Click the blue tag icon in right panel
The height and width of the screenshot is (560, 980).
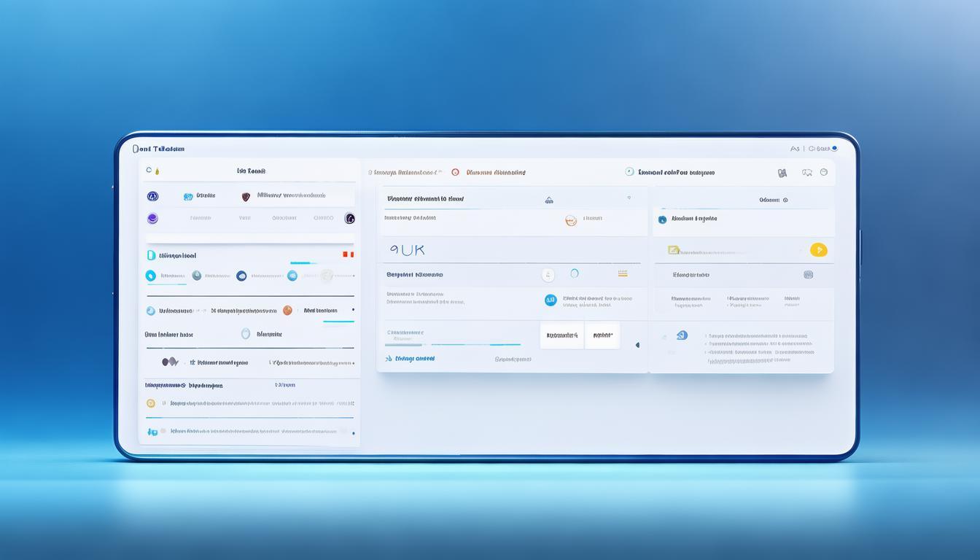coord(681,335)
